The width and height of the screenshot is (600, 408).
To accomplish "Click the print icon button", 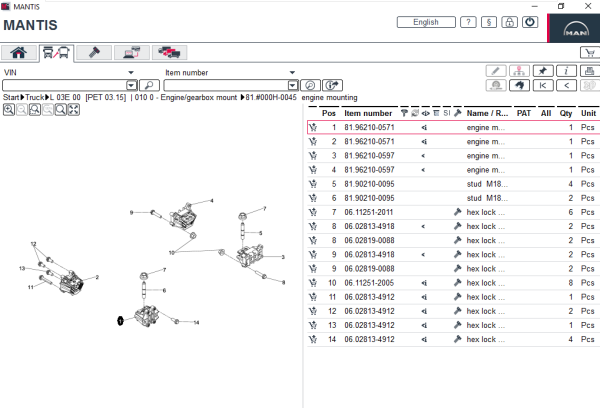I will coord(590,71).
